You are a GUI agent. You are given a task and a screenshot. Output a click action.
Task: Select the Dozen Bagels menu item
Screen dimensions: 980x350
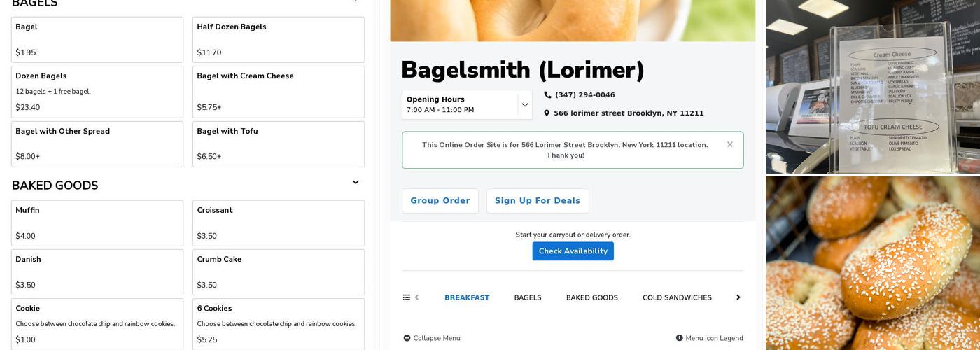click(x=97, y=92)
